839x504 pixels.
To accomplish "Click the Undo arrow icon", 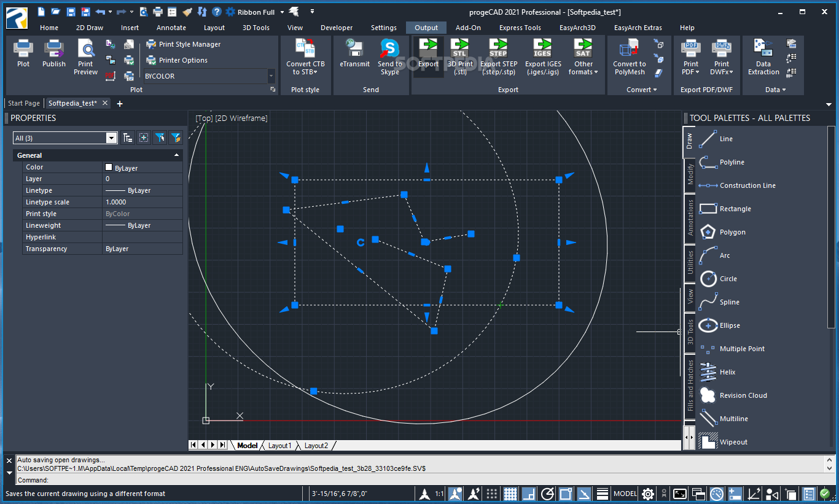I will point(100,12).
